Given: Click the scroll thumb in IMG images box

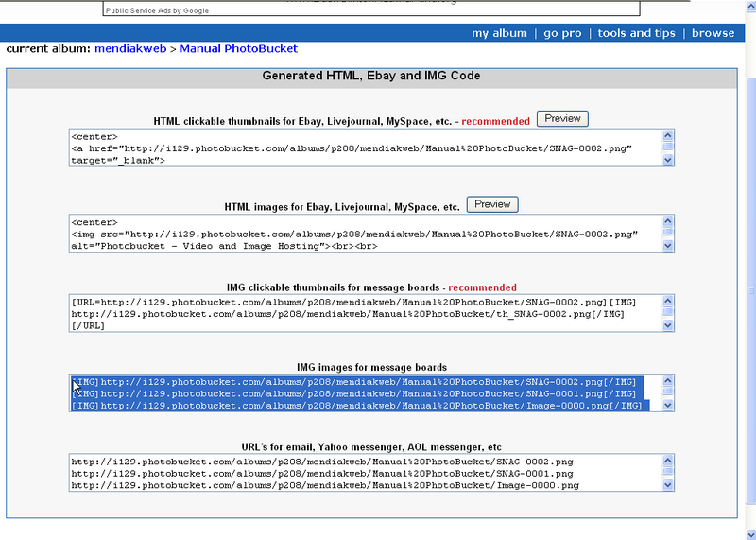Looking at the screenshot, I should pos(668,392).
